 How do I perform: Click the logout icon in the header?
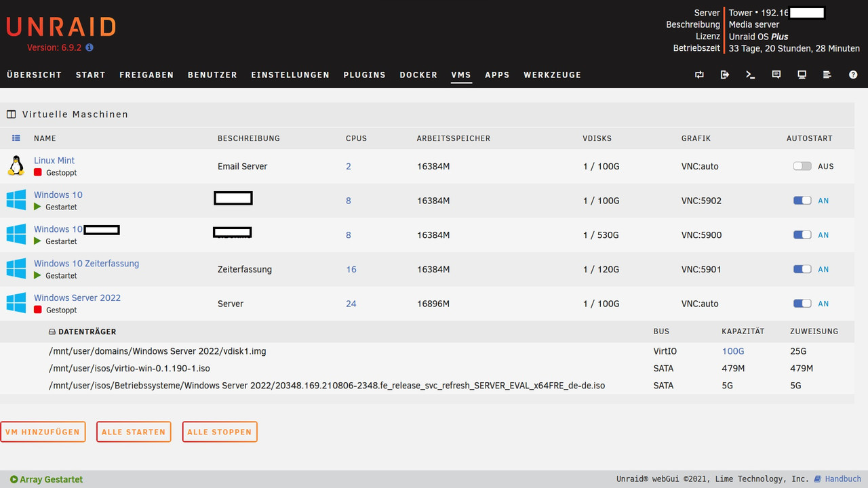tap(725, 75)
